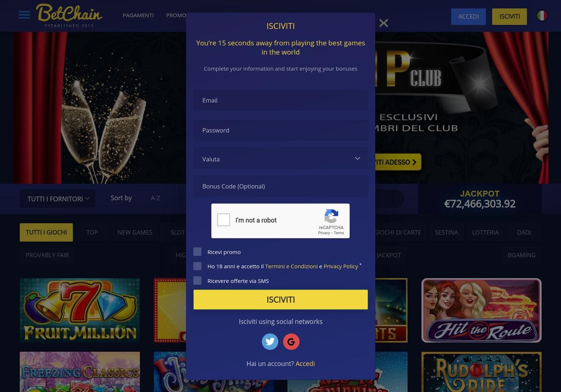The height and width of the screenshot is (392, 561).
Task: Expand the Valuta currency dropdown
Action: 280,159
